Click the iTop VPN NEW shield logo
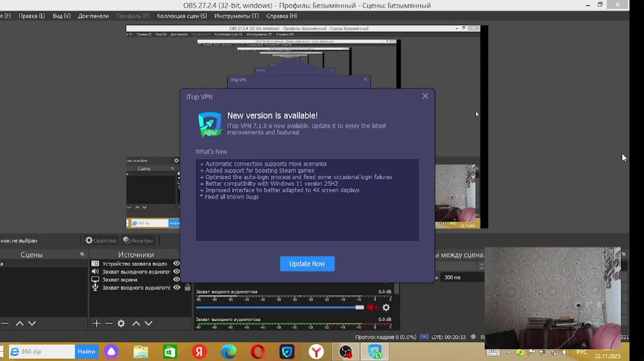644x361 pixels. pos(210,124)
